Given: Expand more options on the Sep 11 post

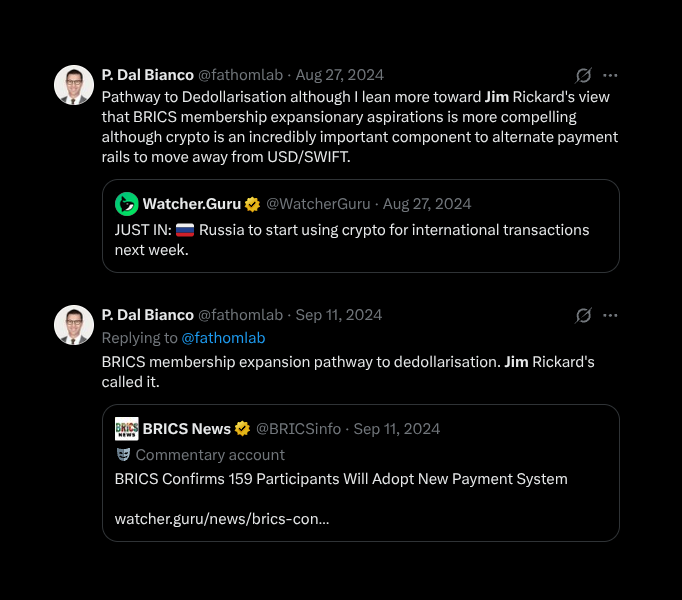Looking at the screenshot, I should (x=610, y=315).
